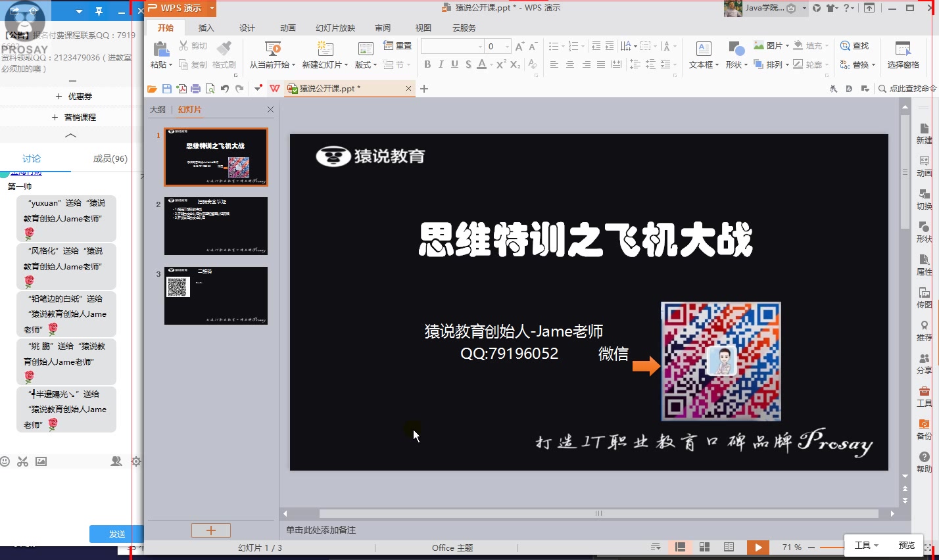939x560 pixels.
Task: Open the View (视图) ribbon tab
Action: point(423,28)
